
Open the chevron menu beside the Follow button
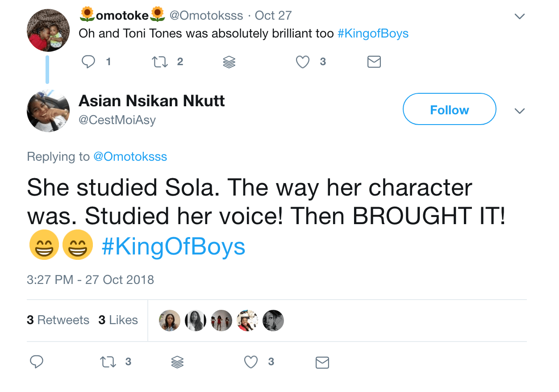(x=519, y=111)
